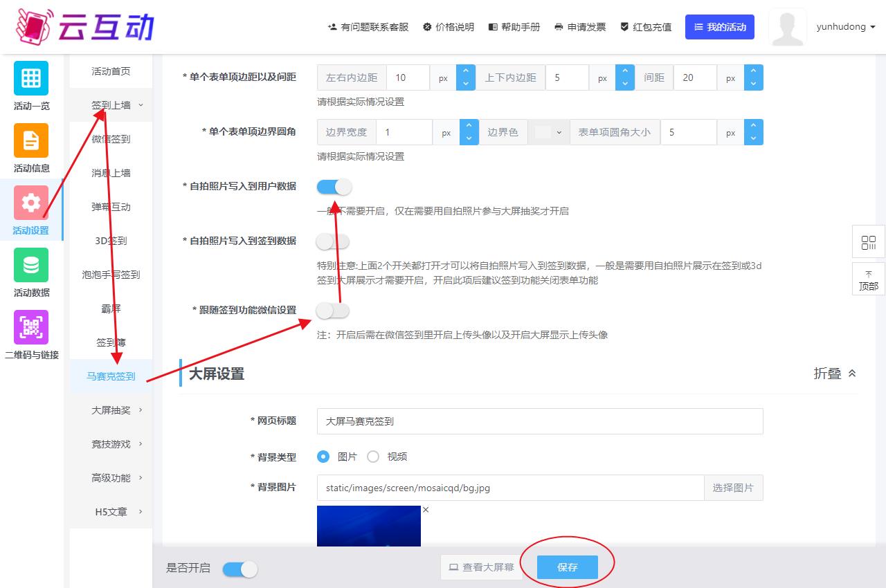This screenshot has height=588, width=886.
Task: Open the 活动设置 gear icon
Action: [31, 203]
